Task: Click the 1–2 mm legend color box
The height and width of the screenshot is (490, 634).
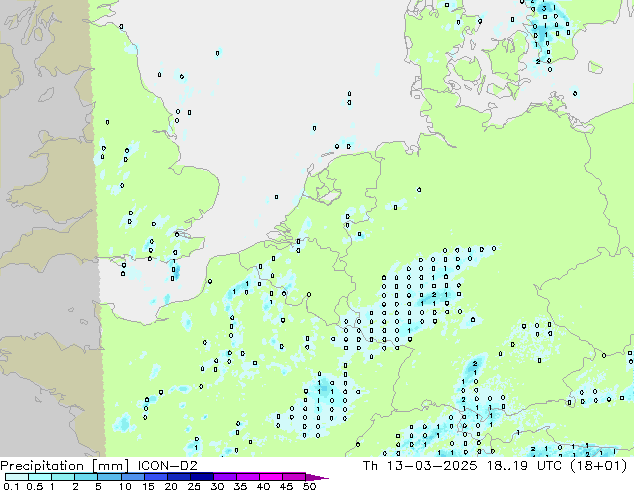Action: click(63, 477)
